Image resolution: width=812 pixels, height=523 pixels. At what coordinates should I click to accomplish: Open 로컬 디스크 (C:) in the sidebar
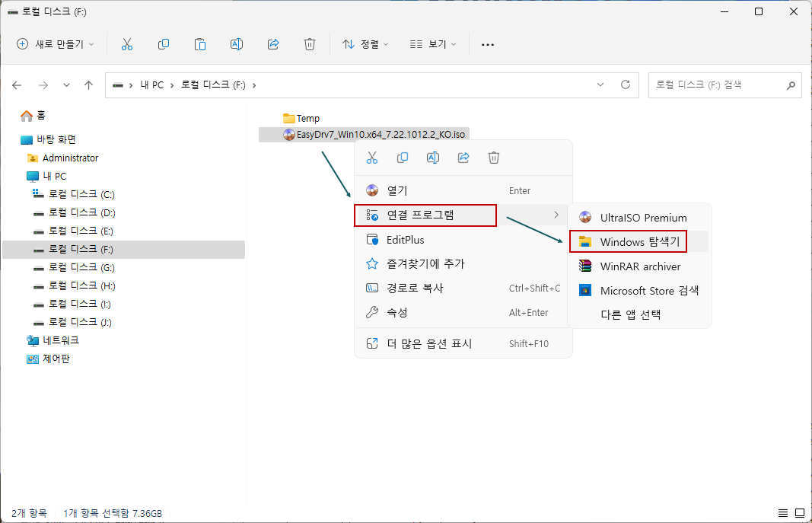coord(74,194)
